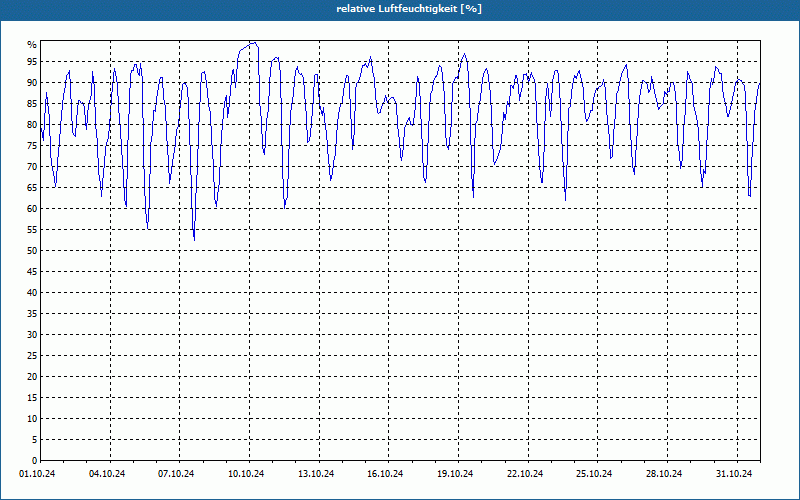Click the y-axis value 5
Screen dimensions: 800x500
pos(35,440)
